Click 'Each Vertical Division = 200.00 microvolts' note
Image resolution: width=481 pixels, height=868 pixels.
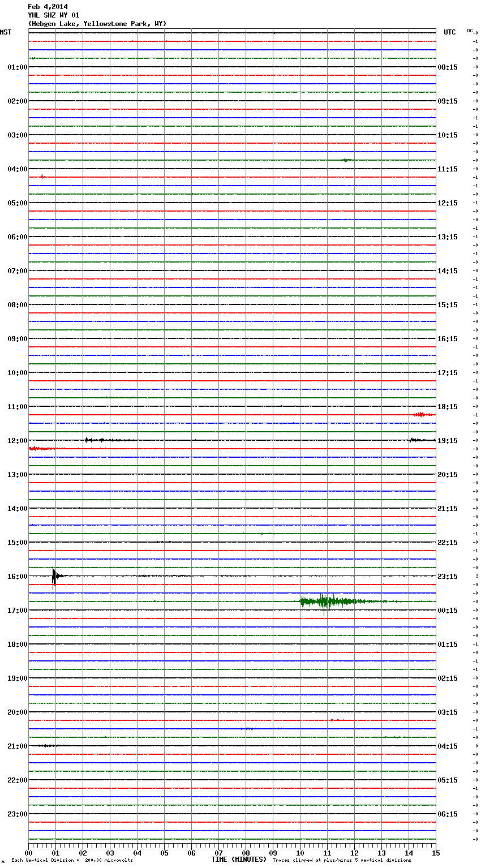pyautogui.click(x=72, y=861)
